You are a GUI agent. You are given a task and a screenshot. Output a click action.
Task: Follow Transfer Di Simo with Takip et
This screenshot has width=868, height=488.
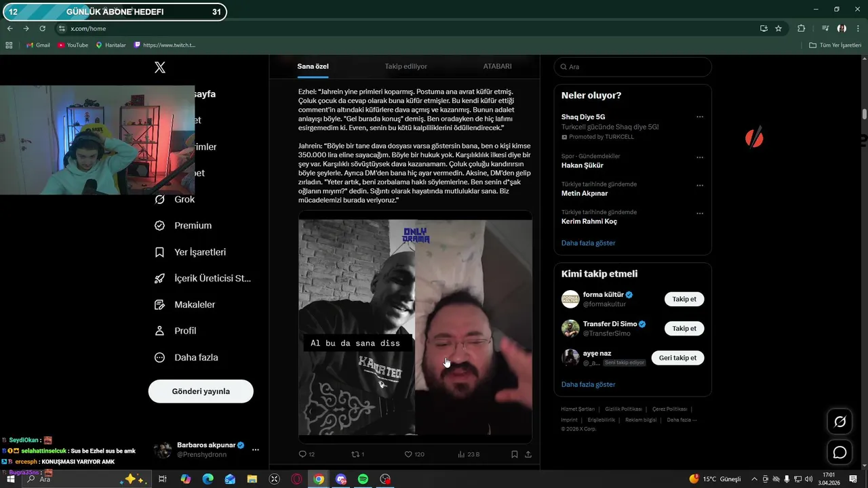point(684,328)
